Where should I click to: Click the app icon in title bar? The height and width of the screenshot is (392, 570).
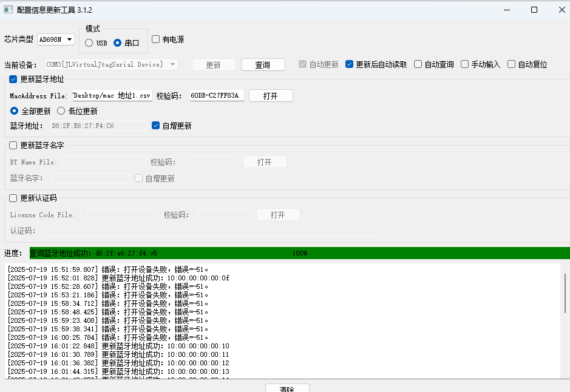point(8,10)
